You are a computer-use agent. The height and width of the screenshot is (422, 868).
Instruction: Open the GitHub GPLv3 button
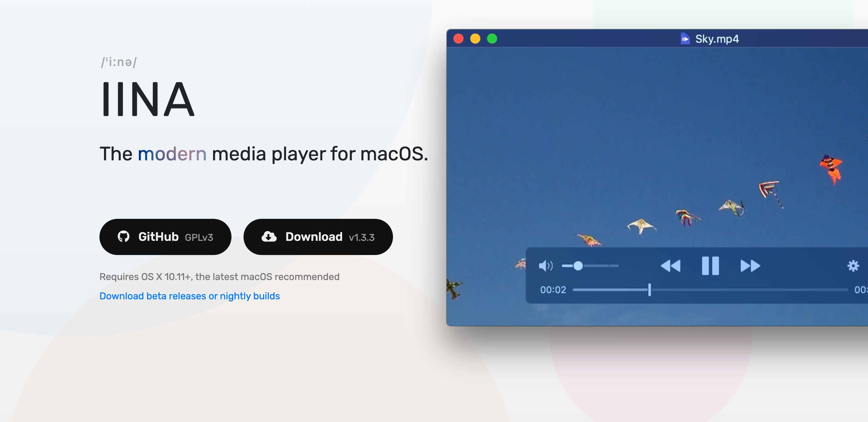(x=165, y=237)
